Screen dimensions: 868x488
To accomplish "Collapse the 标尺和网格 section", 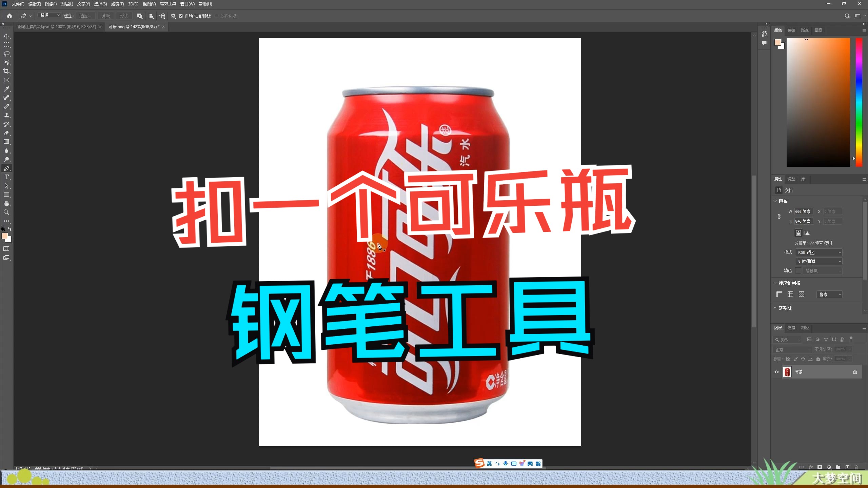I will [x=775, y=283].
